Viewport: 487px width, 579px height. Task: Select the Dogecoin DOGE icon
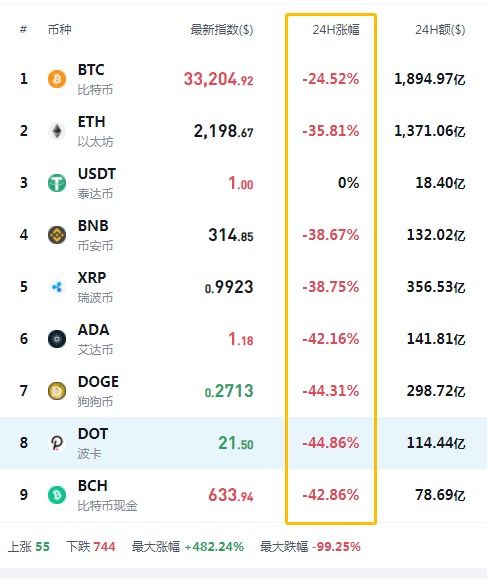[57, 391]
